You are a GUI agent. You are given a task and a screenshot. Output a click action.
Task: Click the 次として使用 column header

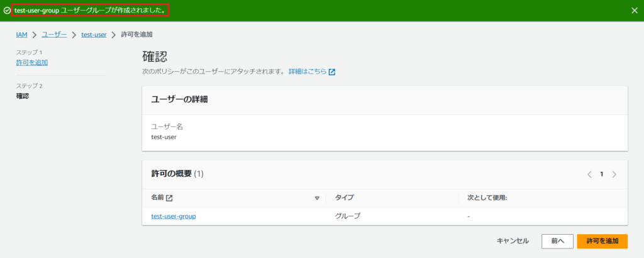(487, 198)
